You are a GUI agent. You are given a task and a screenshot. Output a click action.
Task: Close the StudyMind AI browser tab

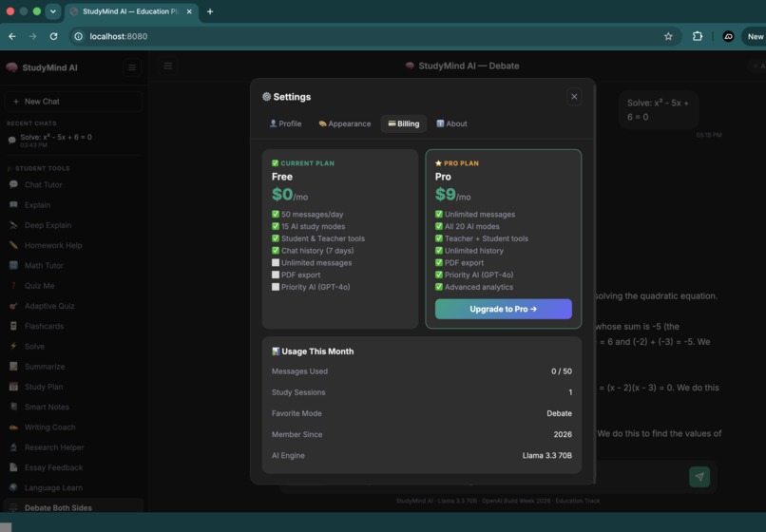tap(189, 11)
